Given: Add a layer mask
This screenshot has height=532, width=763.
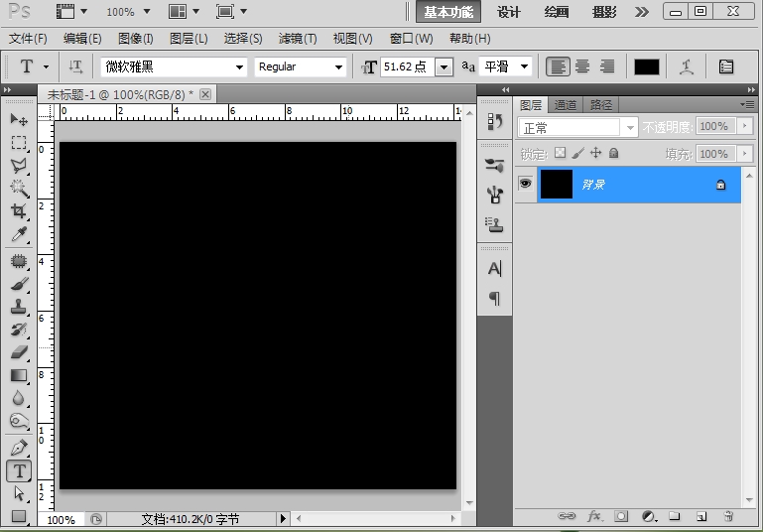Looking at the screenshot, I should [621, 516].
